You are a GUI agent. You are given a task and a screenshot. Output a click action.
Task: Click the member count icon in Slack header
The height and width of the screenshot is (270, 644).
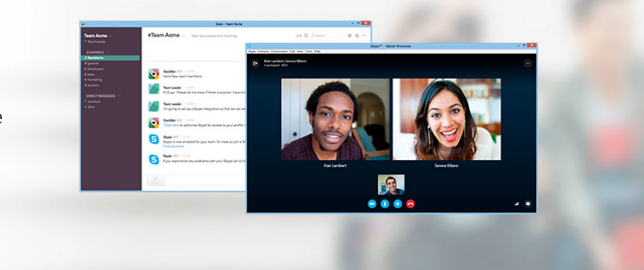tap(299, 36)
